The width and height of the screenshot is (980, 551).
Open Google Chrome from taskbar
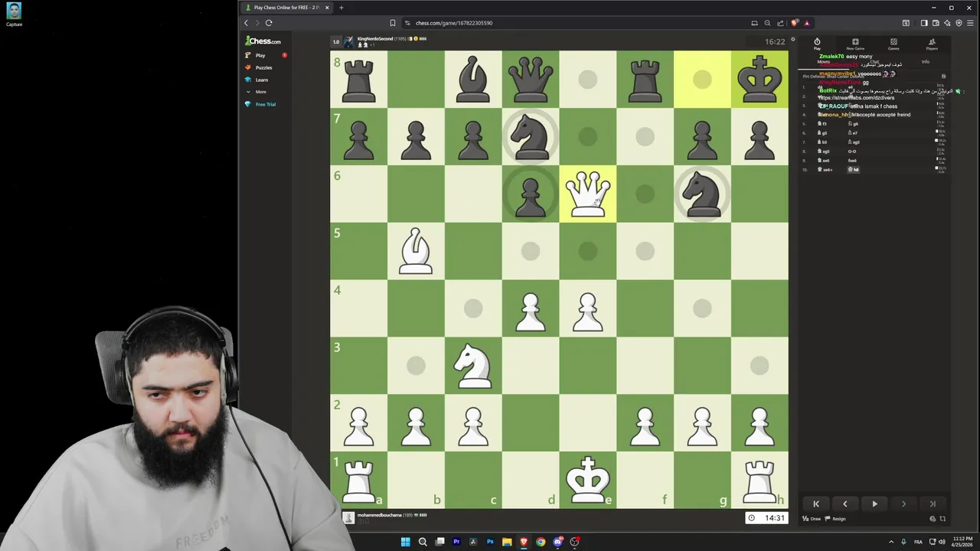[541, 542]
